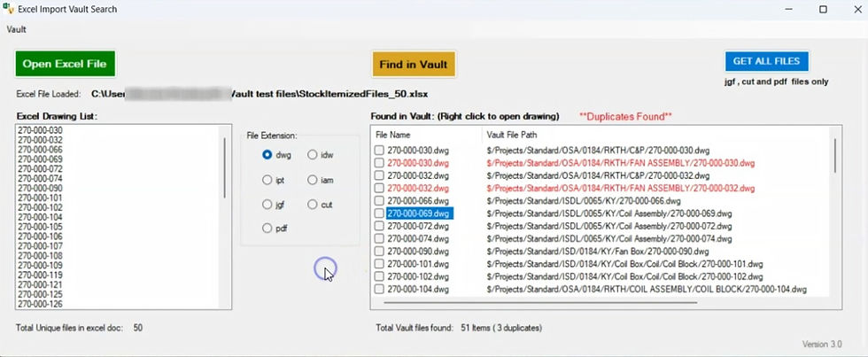Check the box for 270-000-030.dwg in C&P path
The image size is (868, 357).
[379, 150]
